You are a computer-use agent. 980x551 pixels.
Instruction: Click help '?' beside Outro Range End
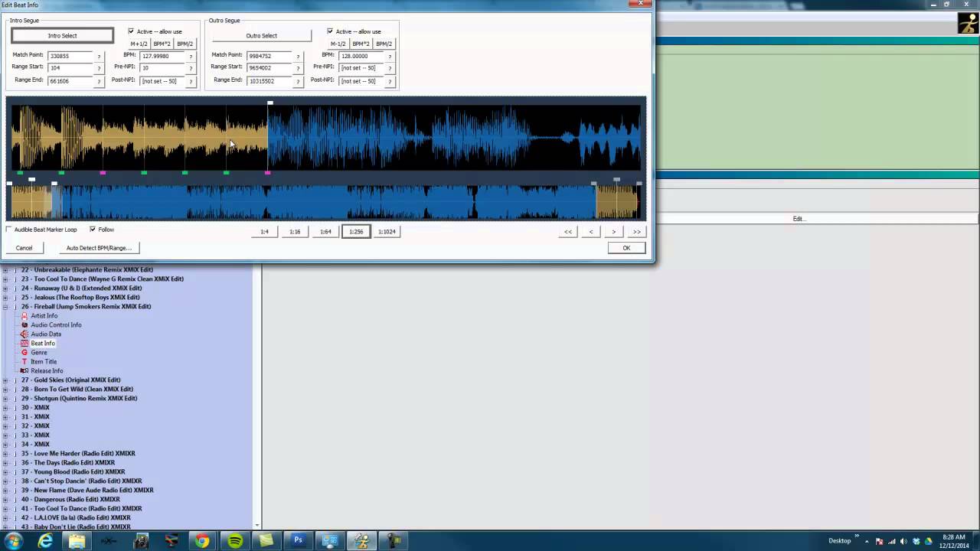(298, 80)
